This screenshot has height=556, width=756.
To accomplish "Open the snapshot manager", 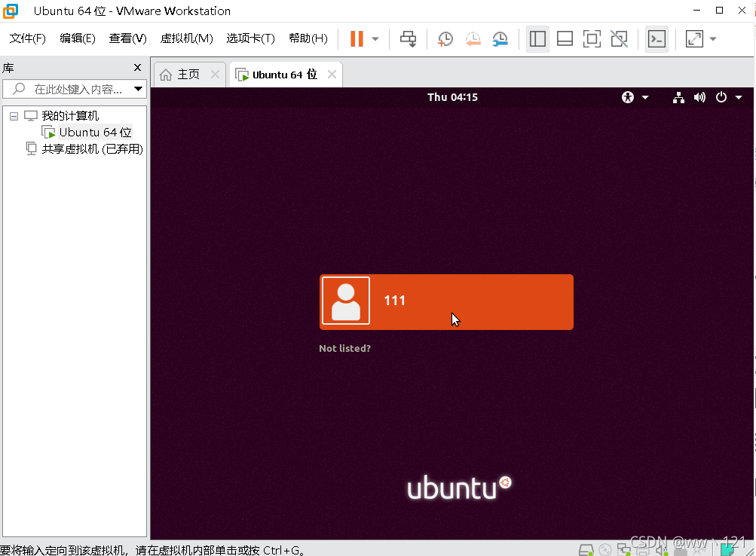I will (500, 39).
